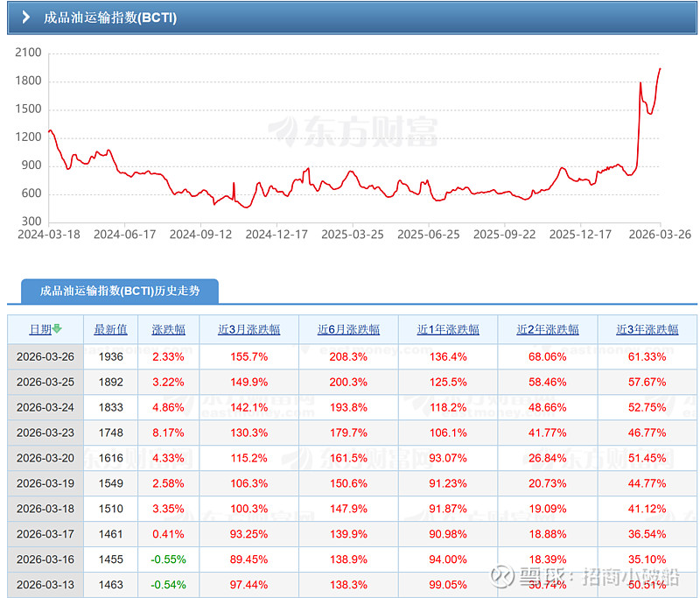Click 3-year change 61.33%
The image size is (700, 598).
(647, 357)
